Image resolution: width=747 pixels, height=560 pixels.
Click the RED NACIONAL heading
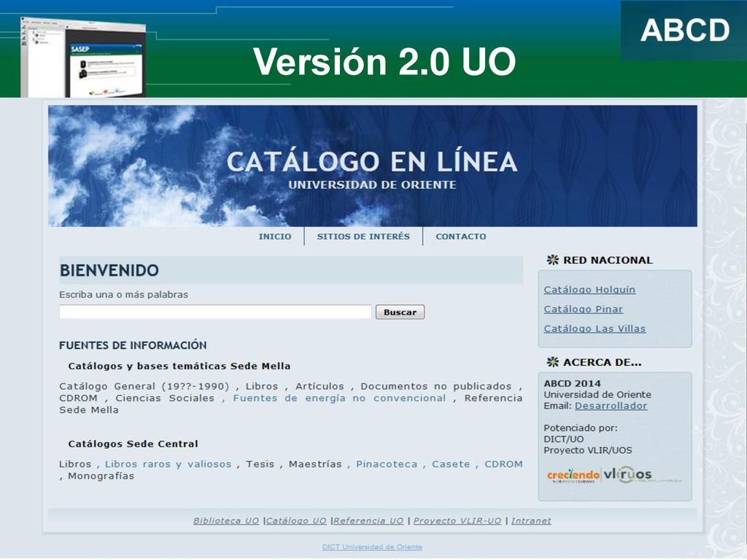[608, 260]
